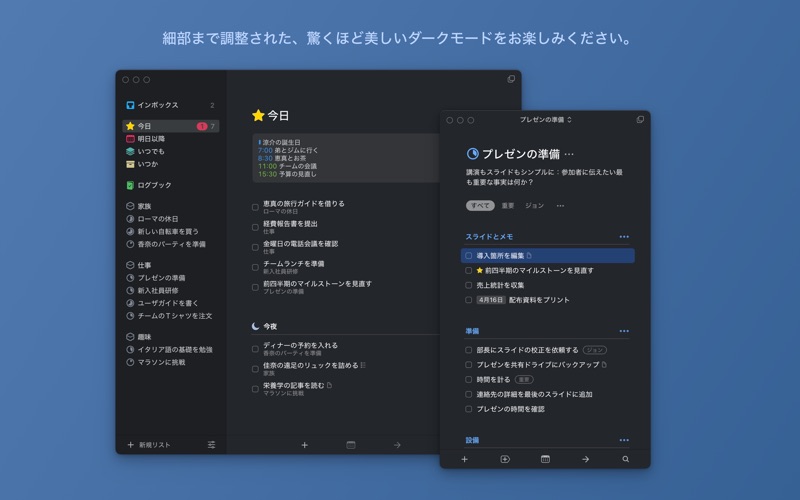
Task: Check off 金曜日の電話会議を確認
Action: pos(255,247)
